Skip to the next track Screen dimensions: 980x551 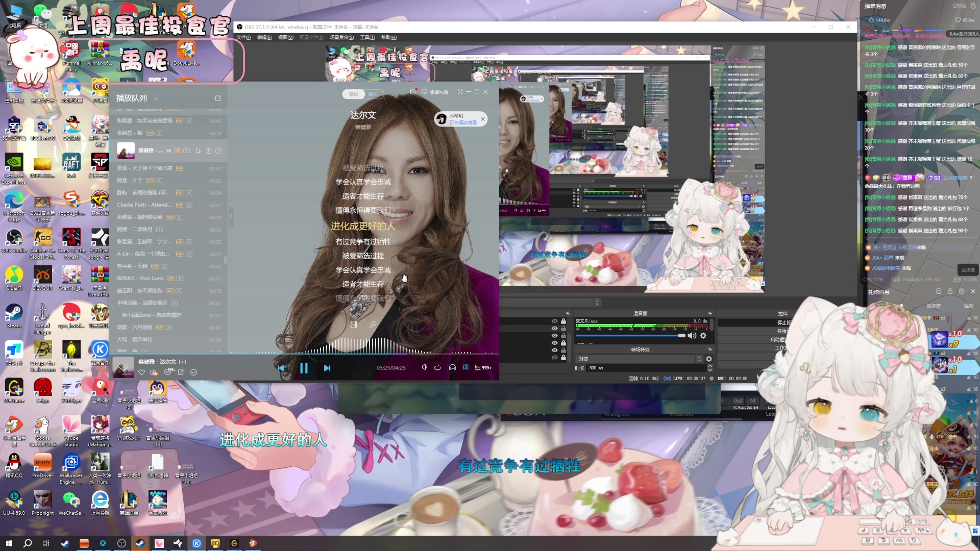tap(327, 368)
